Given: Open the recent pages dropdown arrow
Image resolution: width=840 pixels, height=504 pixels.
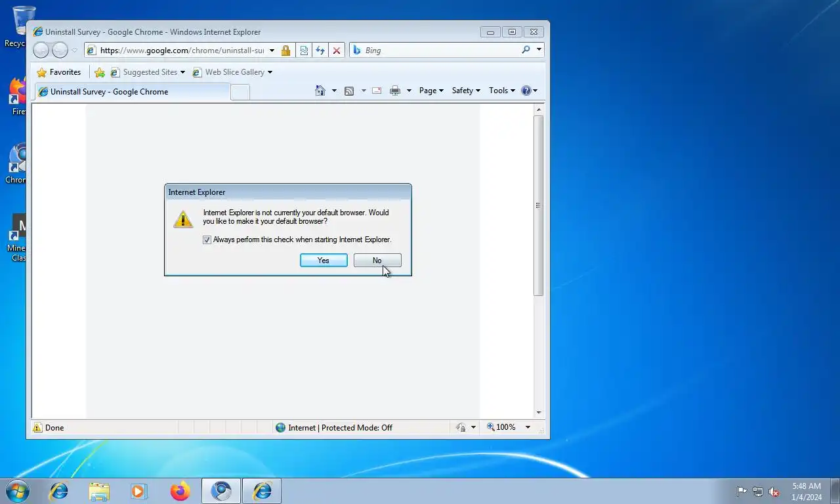Looking at the screenshot, I should pos(74,51).
